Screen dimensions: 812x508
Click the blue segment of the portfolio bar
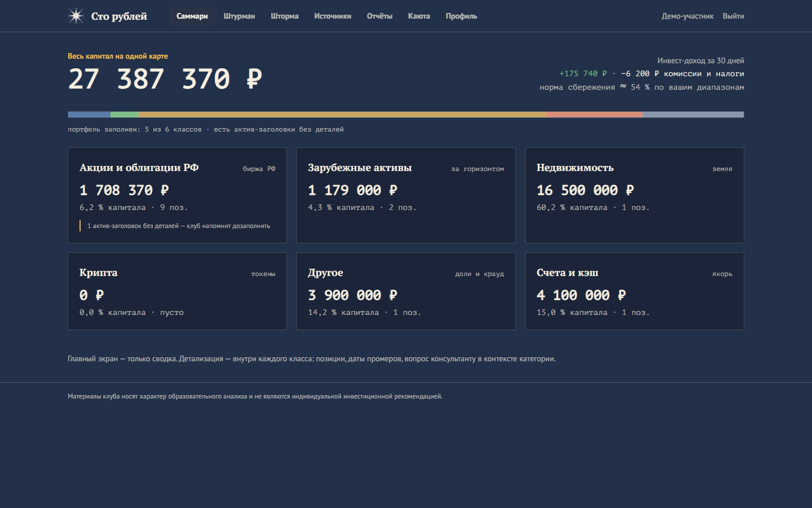point(89,115)
